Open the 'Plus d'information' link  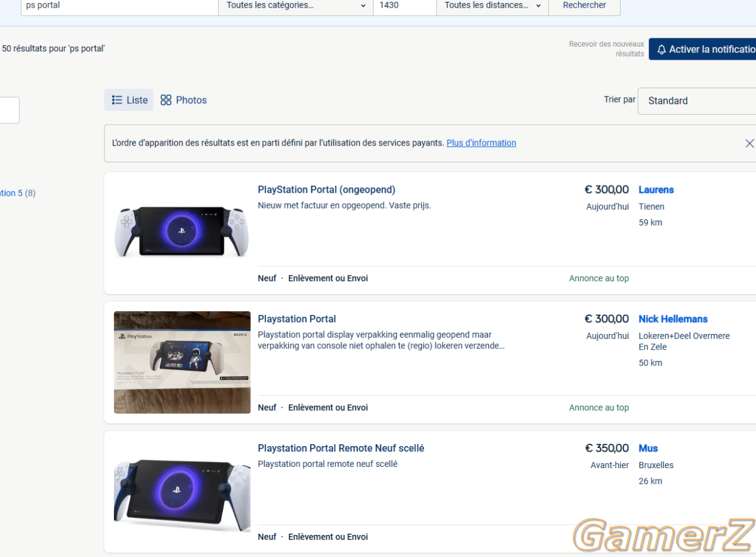click(481, 143)
